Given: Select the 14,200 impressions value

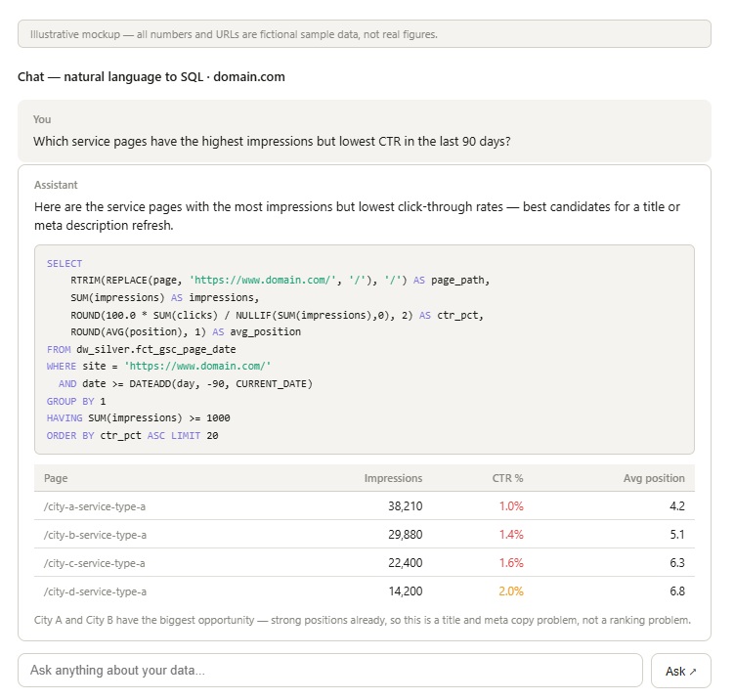Looking at the screenshot, I should tap(406, 591).
